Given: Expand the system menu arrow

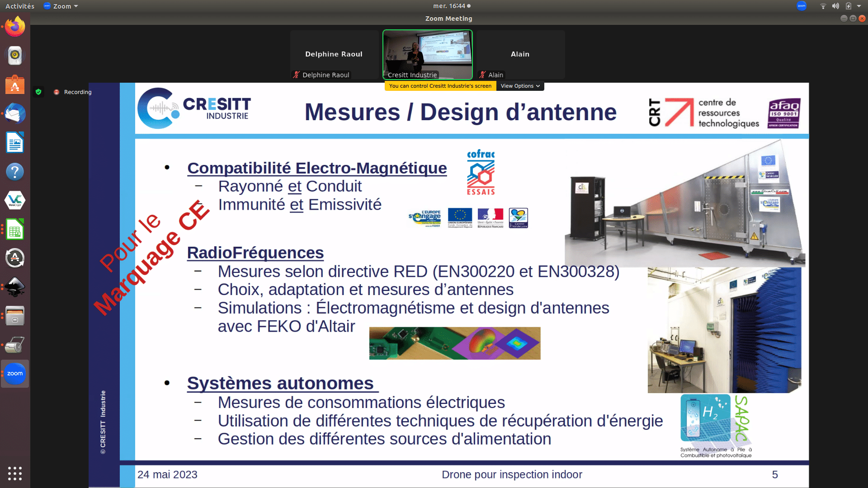Looking at the screenshot, I should (x=859, y=6).
